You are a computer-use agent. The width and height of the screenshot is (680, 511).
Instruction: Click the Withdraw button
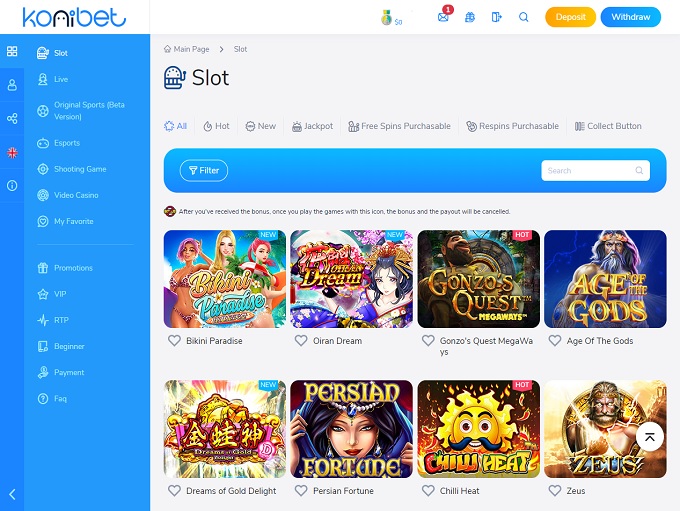coord(631,17)
